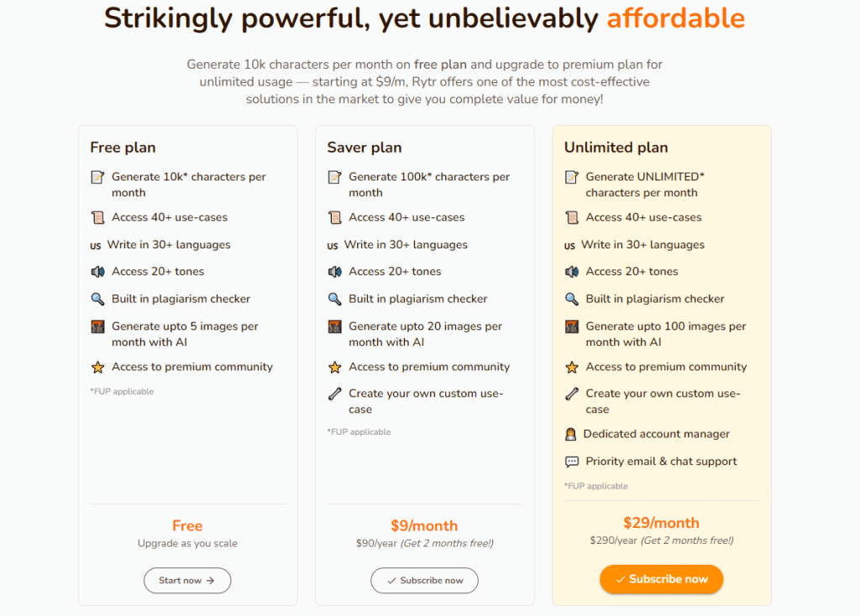Click the $9/month price text
This screenshot has height=616, width=860.
tap(424, 526)
